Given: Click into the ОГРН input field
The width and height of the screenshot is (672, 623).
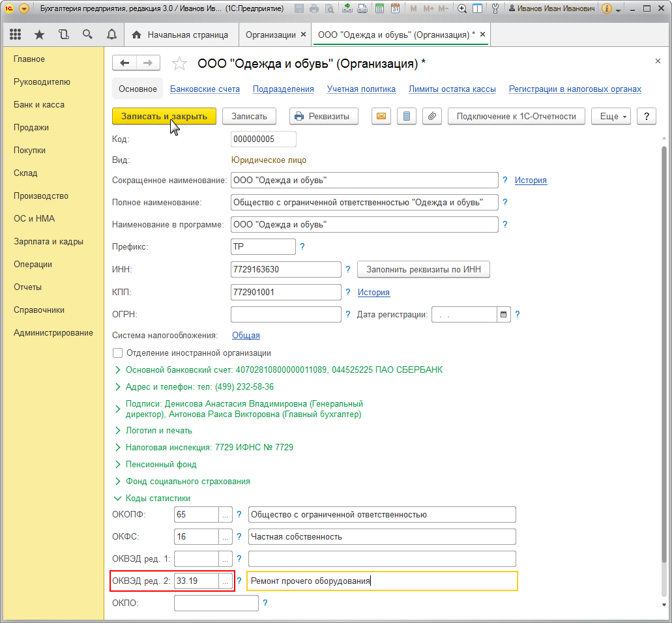Looking at the screenshot, I should [286, 315].
